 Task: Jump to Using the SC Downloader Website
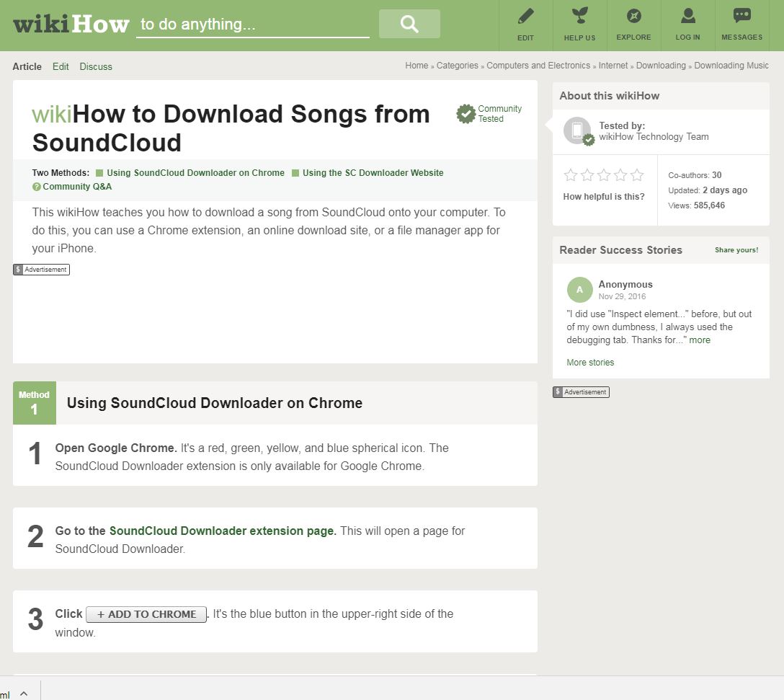pyautogui.click(x=373, y=172)
